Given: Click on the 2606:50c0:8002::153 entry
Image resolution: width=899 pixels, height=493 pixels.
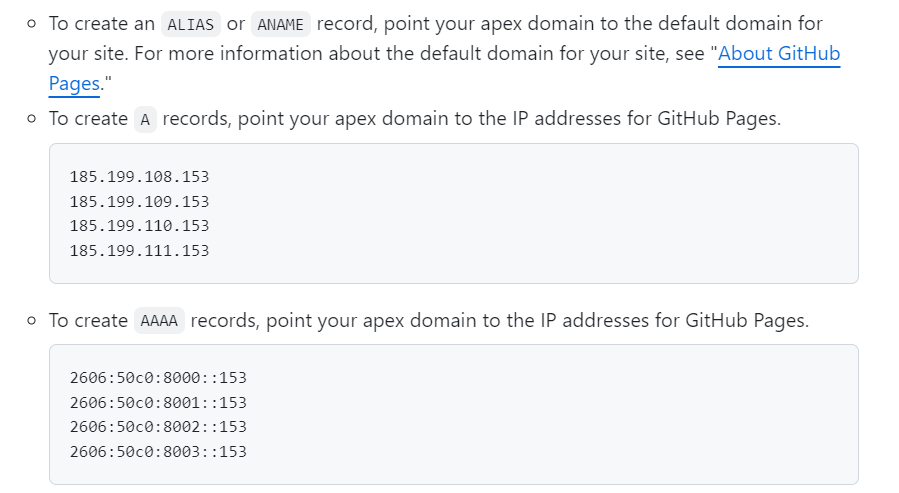Looking at the screenshot, I should (158, 427).
